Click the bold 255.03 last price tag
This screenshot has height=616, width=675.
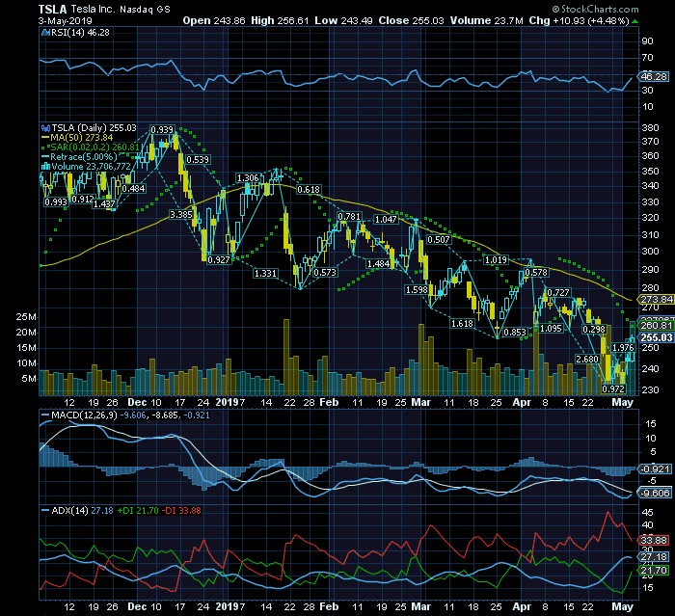pyautogui.click(x=657, y=338)
